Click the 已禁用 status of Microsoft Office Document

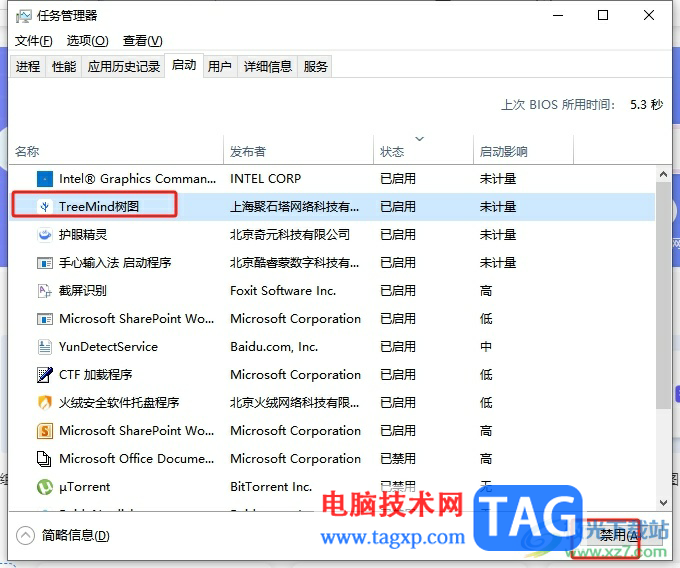(x=398, y=459)
